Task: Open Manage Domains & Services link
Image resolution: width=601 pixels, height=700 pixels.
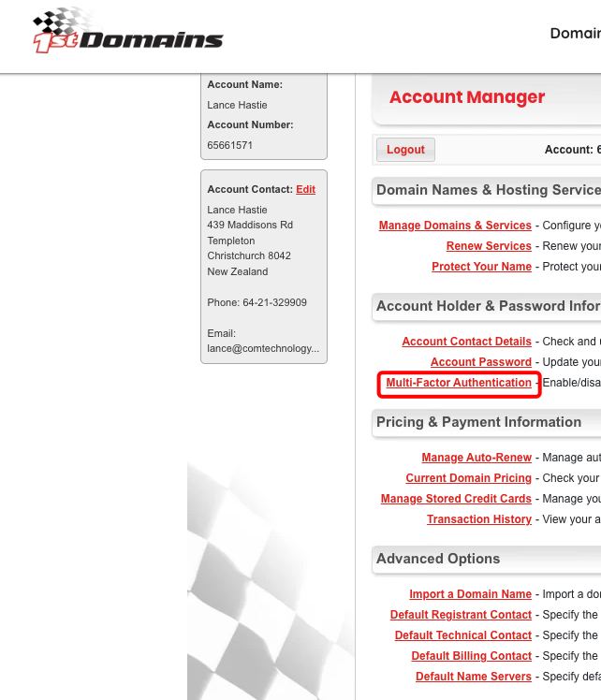Action: 455,226
